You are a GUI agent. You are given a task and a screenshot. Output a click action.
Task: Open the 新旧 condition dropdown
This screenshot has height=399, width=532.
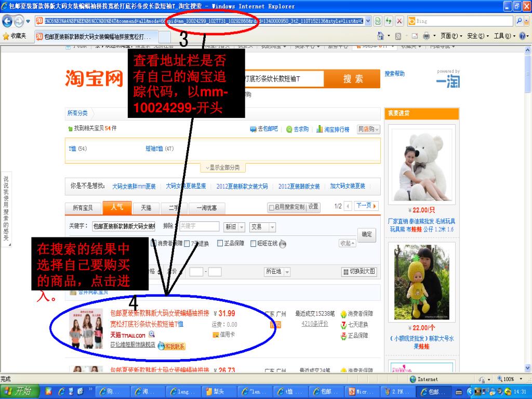pos(234,227)
